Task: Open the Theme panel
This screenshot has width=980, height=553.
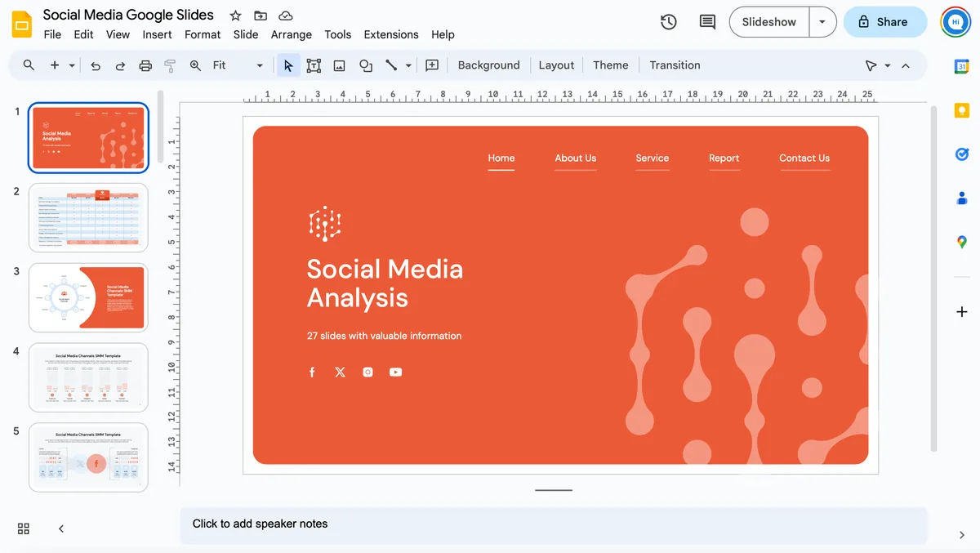Action: pos(611,65)
